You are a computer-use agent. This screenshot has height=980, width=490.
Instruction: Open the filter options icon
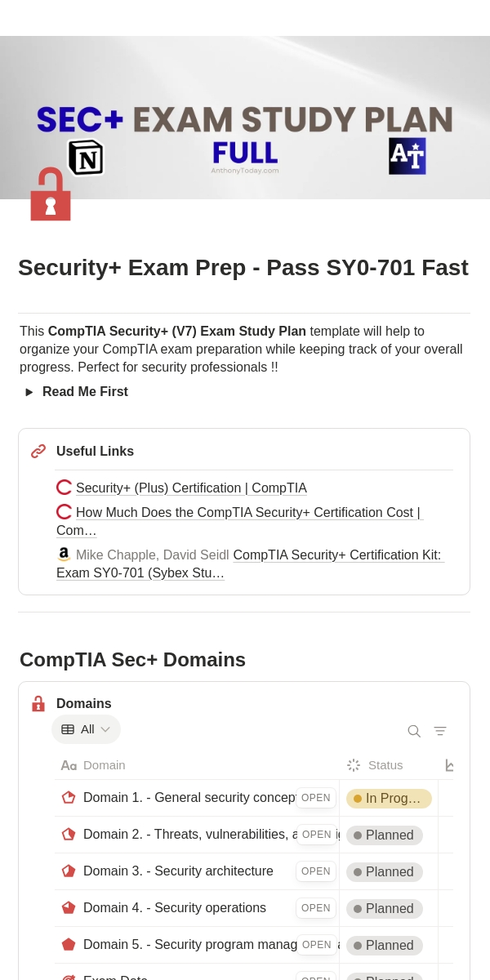pyautogui.click(x=440, y=731)
